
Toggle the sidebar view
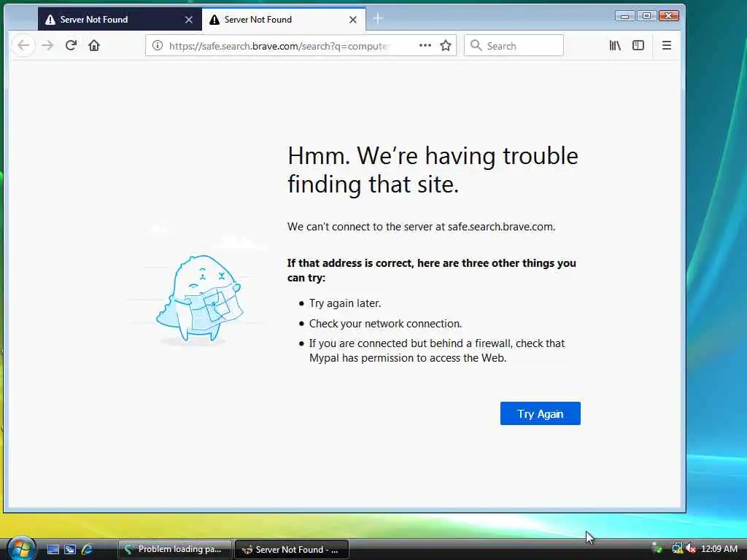pos(638,46)
